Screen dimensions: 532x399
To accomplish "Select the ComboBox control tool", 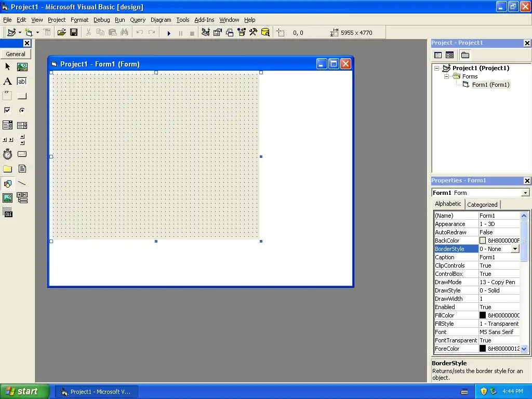I will (x=7, y=125).
